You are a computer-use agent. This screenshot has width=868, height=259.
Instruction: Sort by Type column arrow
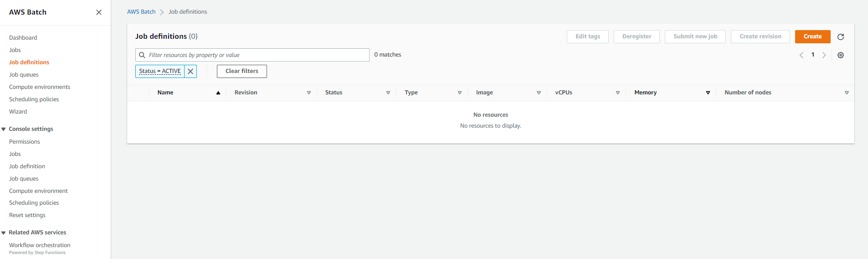click(x=460, y=93)
